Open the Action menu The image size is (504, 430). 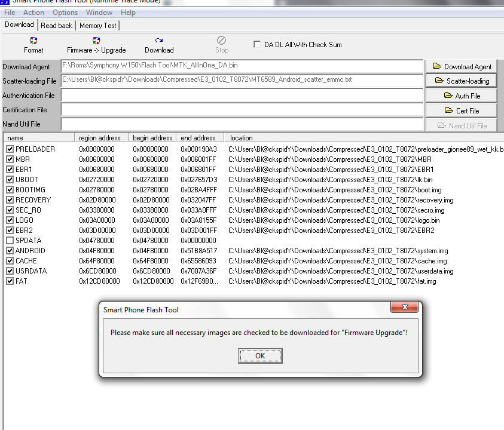pos(33,13)
